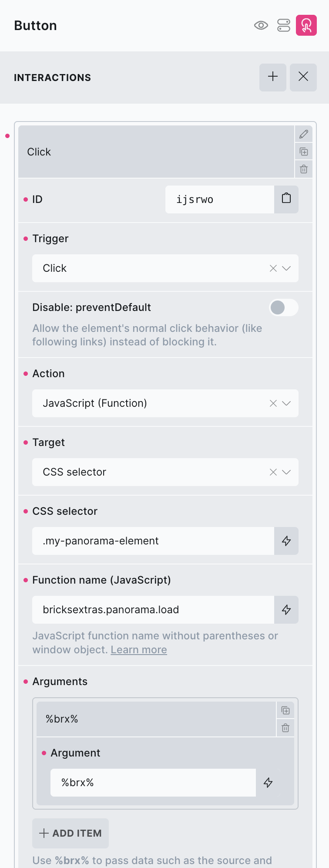
Task: Click the ijsrwo ID input field
Action: coord(220,199)
